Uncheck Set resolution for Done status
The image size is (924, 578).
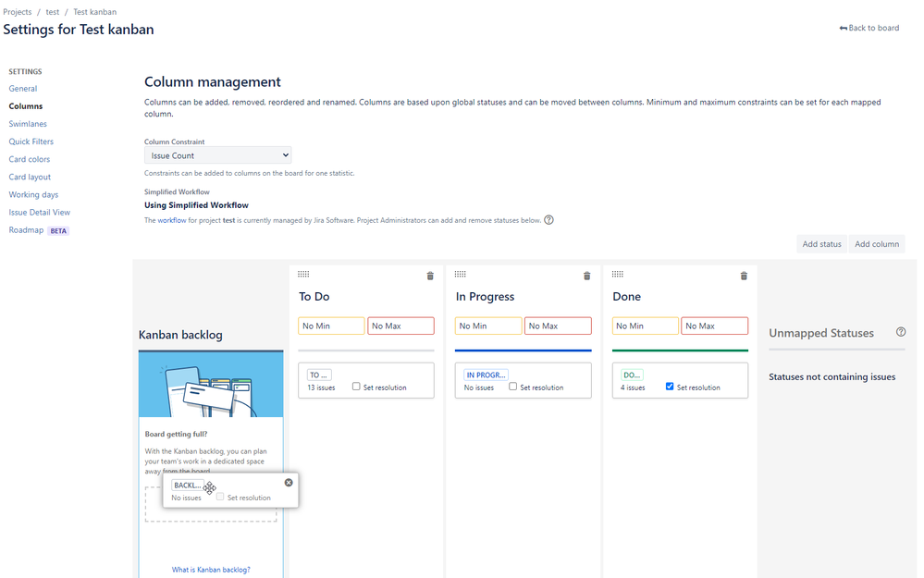[670, 387]
